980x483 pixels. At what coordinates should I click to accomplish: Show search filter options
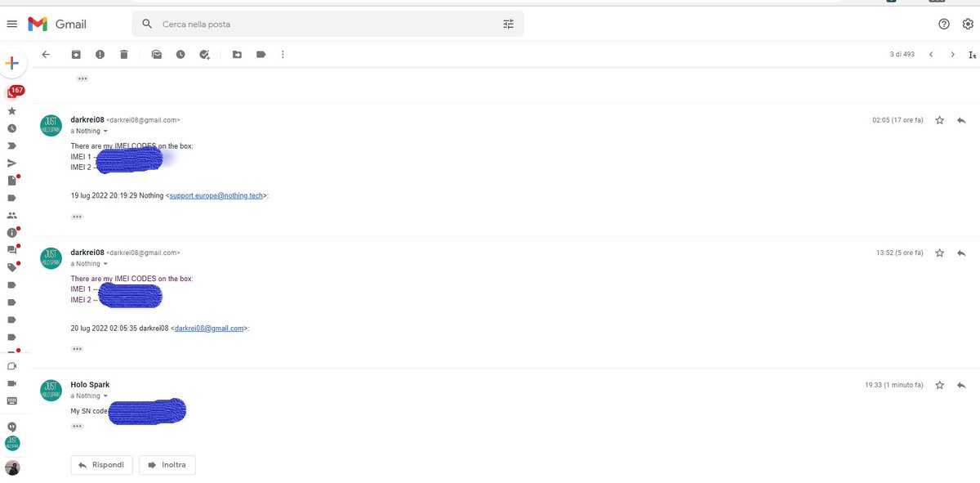pos(509,25)
